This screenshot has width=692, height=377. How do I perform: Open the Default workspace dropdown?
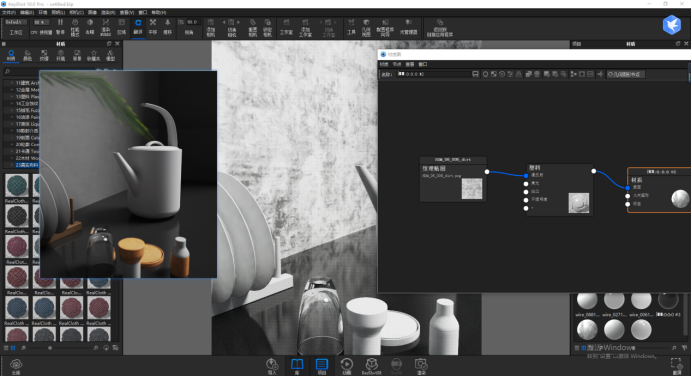(x=16, y=22)
